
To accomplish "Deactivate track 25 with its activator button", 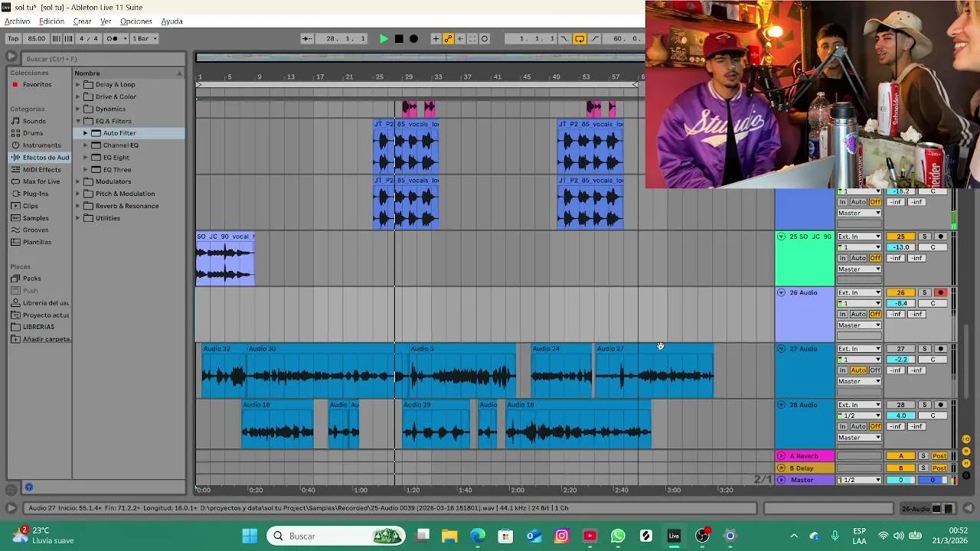I will [x=900, y=236].
